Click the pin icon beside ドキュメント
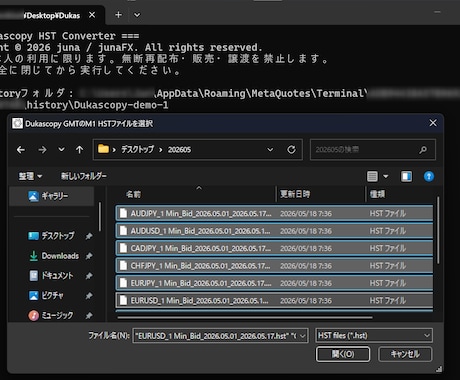The image size is (460, 380). pyautogui.click(x=89, y=276)
